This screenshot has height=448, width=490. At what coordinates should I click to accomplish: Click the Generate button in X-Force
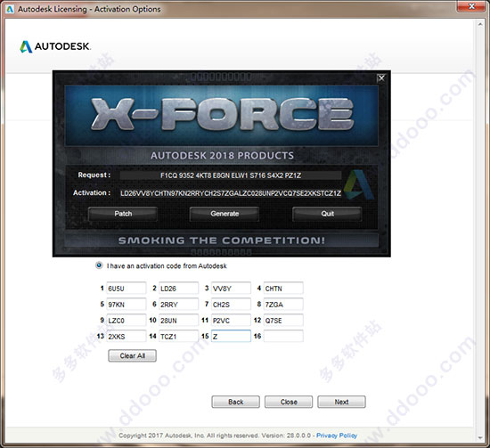pyautogui.click(x=225, y=214)
